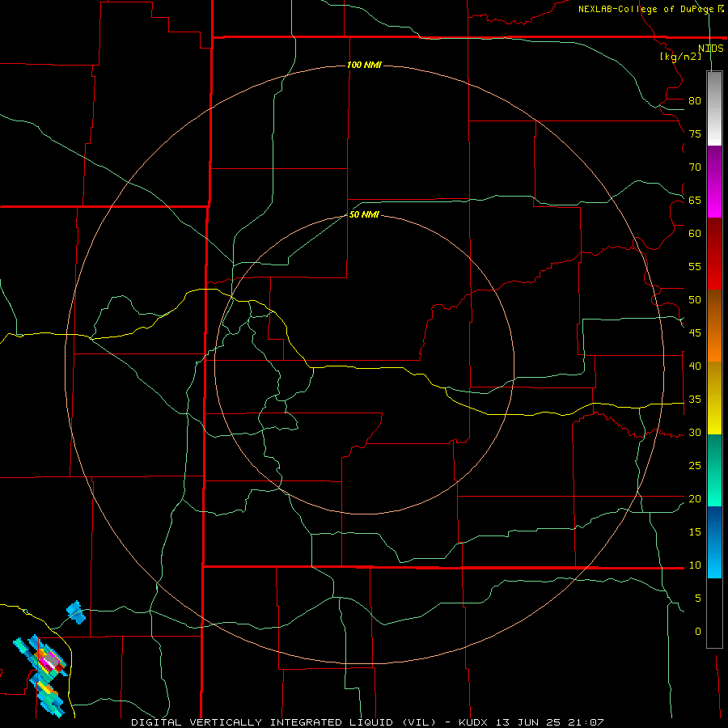Screen dimensions: 728x728
Task: Click the 10 value on the scale
Action: tap(695, 565)
